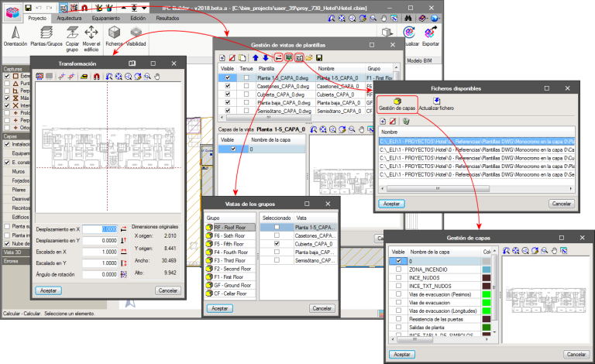
Task: Toggle the magnet snap icon in the title toolbar
Action: coord(84,8)
